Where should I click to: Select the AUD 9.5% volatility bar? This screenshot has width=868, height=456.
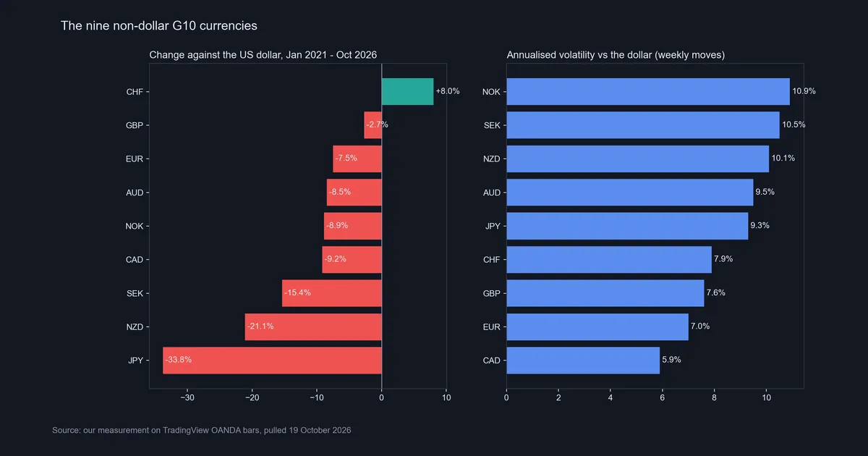click(x=630, y=193)
